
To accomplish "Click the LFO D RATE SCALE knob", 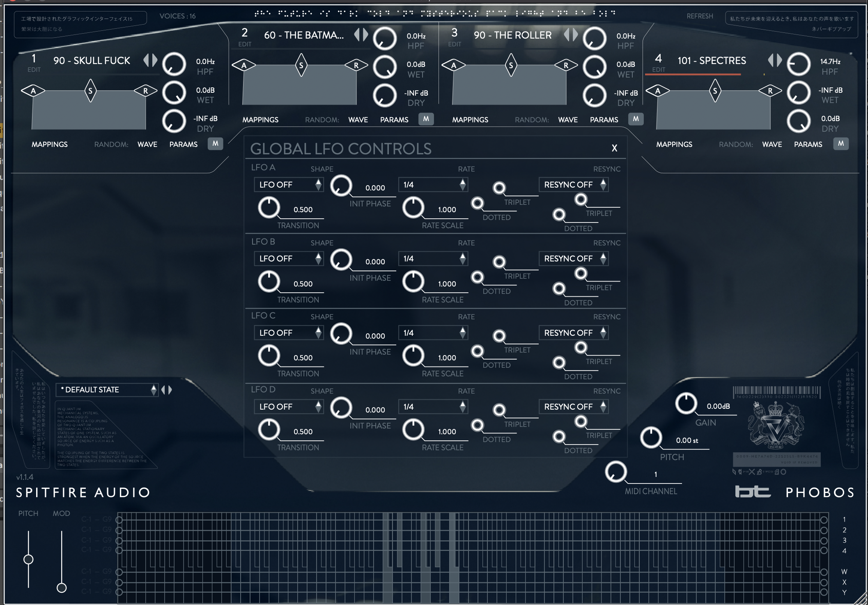I will pyautogui.click(x=413, y=429).
